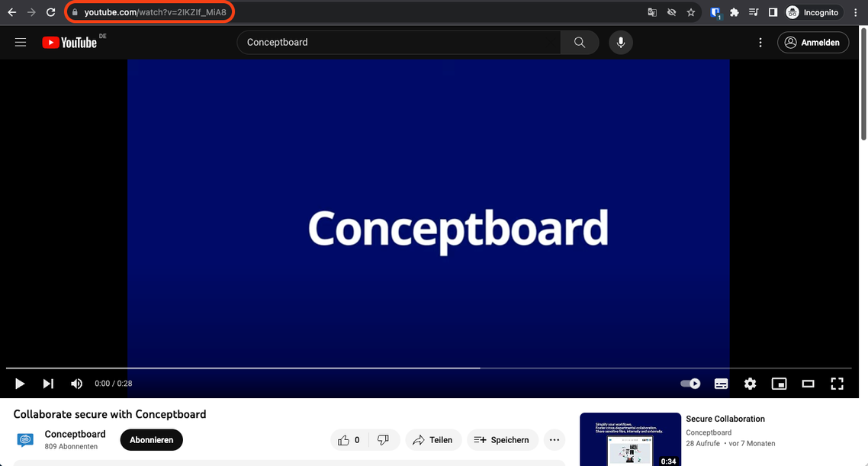Open the Bitwarden extension icon

(715, 13)
